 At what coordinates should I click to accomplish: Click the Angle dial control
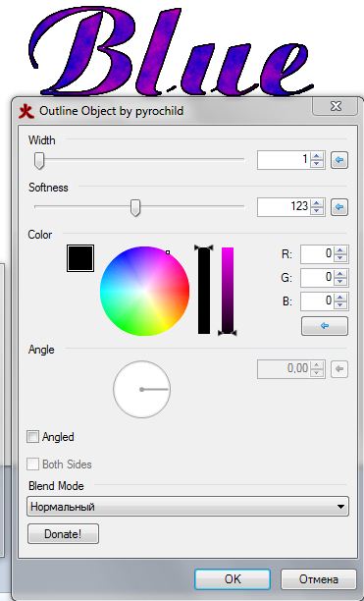point(141,389)
